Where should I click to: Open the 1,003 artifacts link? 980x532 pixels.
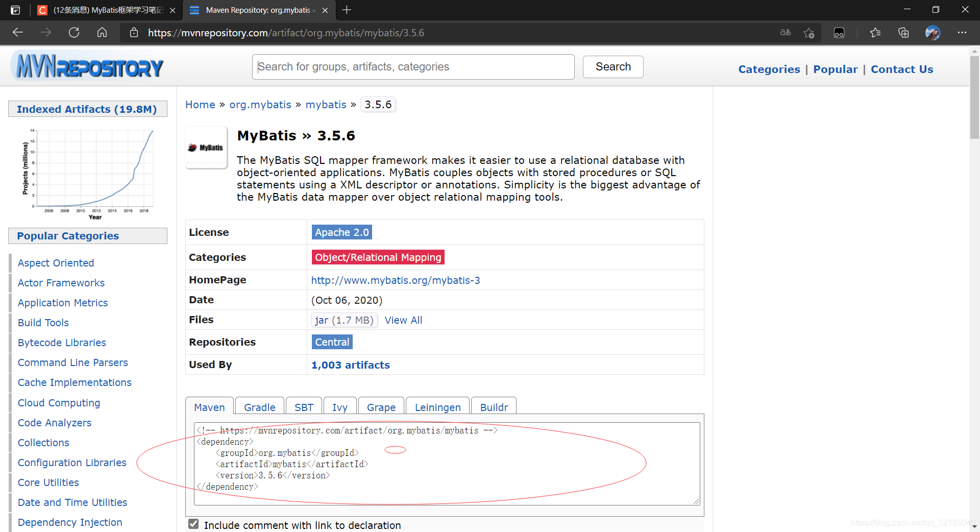pyautogui.click(x=351, y=365)
